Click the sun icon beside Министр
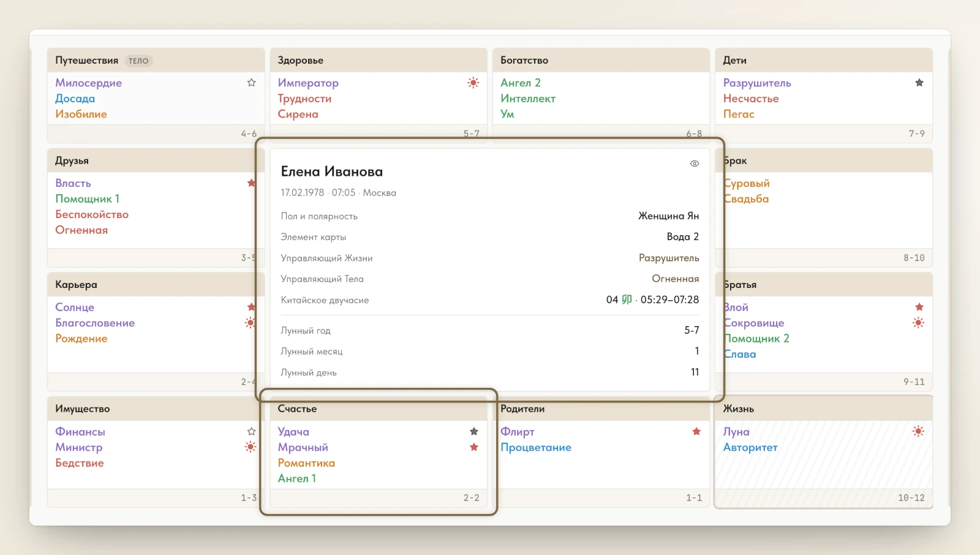 [251, 447]
